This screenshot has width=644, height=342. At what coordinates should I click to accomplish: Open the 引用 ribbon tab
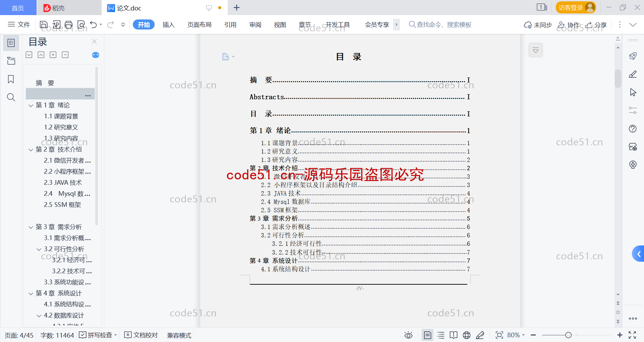[x=230, y=24]
